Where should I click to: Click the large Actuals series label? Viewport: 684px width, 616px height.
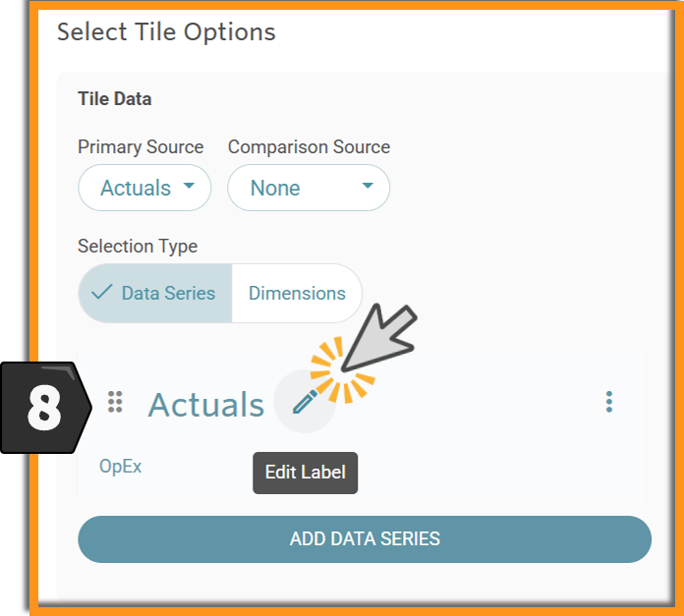tap(206, 405)
